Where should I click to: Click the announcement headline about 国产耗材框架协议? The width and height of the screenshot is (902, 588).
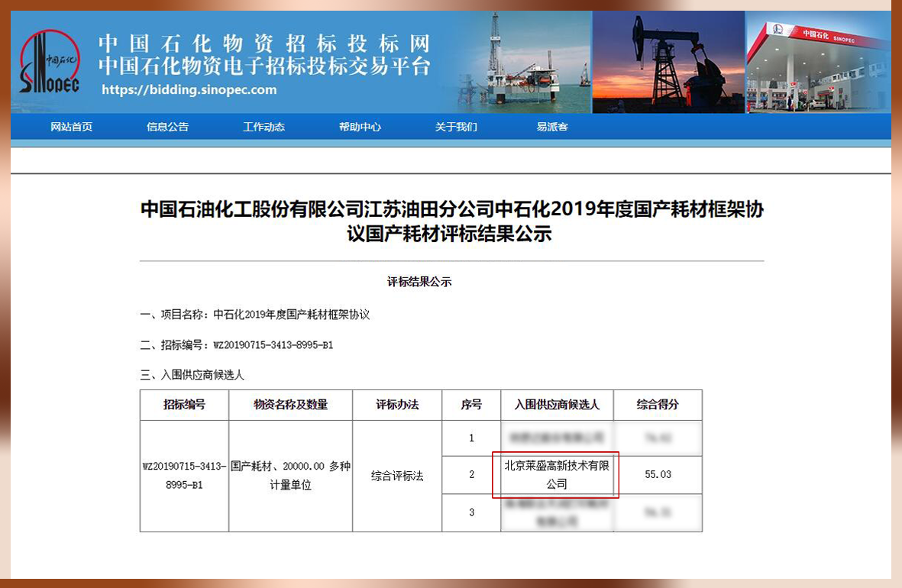coord(451,221)
